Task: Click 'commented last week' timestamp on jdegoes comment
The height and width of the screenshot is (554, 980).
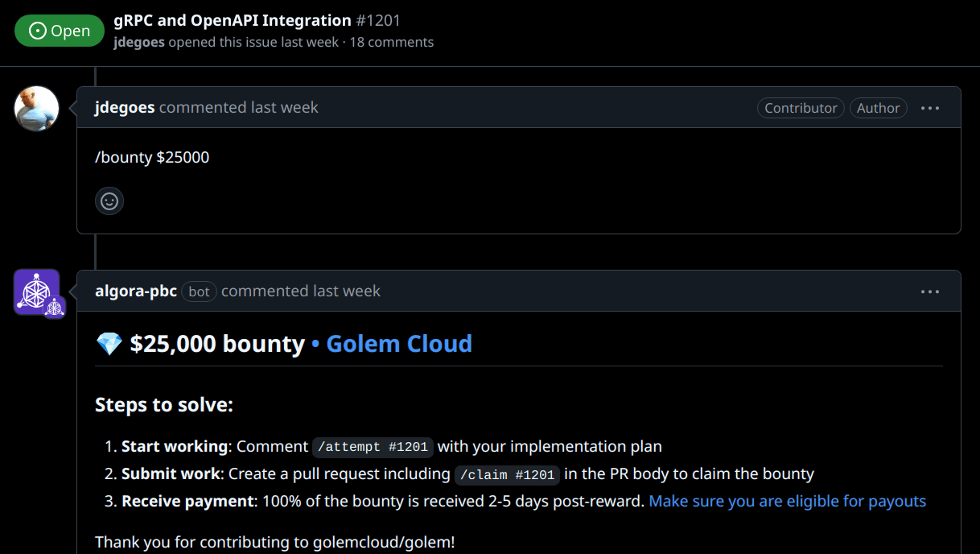Action: [239, 107]
